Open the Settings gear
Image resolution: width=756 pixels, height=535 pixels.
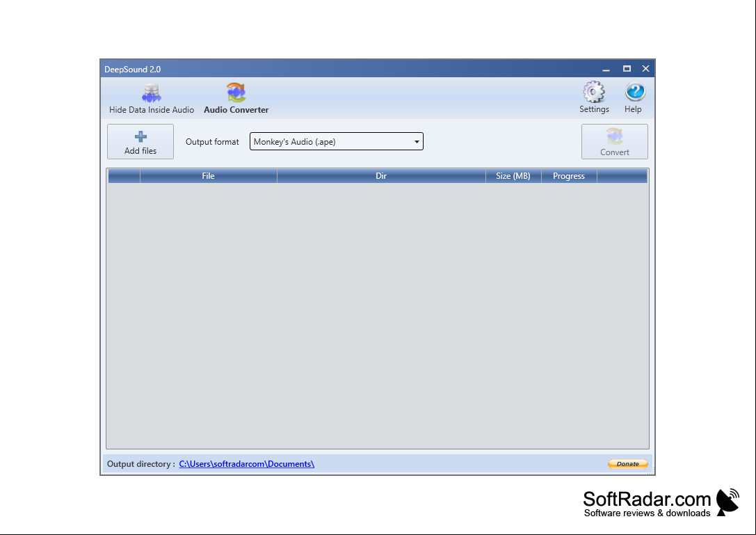coord(594,98)
